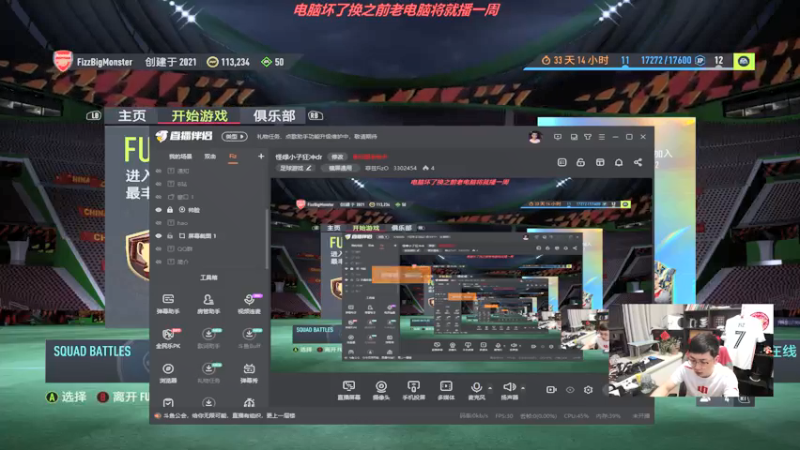800x450 pixels.
Task: Toggle preview eye icon in bottom bar
Action: tap(570, 389)
